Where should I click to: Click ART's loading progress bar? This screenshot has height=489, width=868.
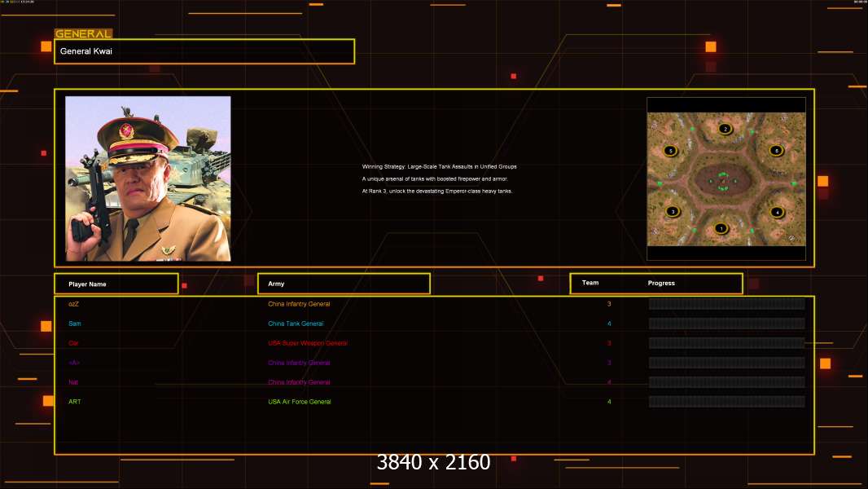[x=727, y=402]
